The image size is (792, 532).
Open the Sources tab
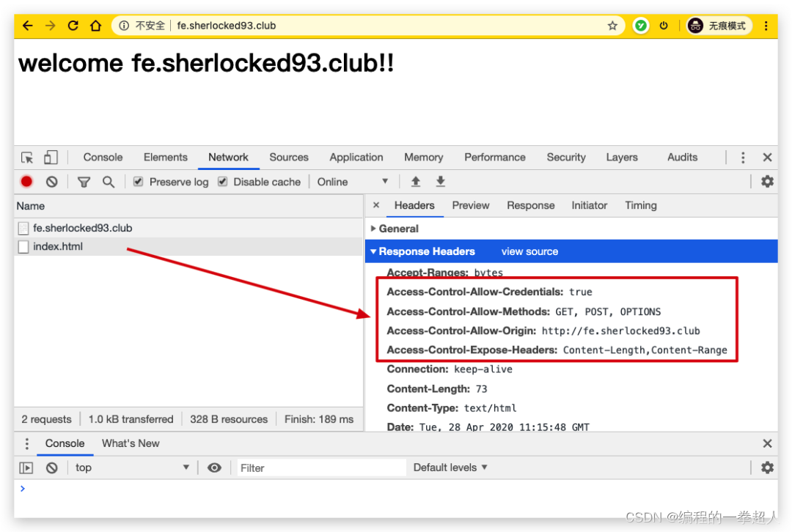pyautogui.click(x=289, y=158)
